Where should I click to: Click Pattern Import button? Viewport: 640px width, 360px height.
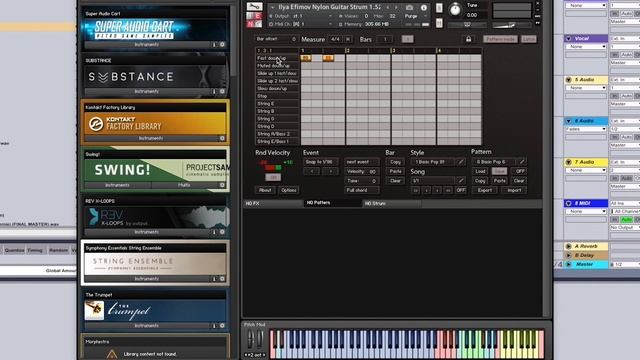point(514,190)
